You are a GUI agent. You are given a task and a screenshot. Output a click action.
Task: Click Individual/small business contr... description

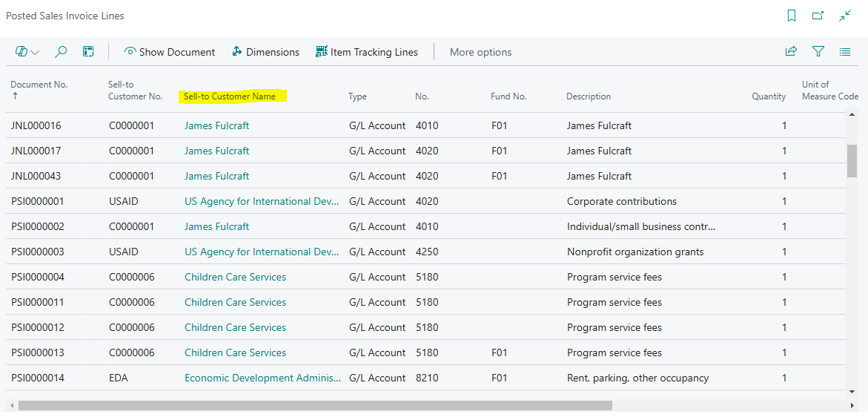pos(642,226)
